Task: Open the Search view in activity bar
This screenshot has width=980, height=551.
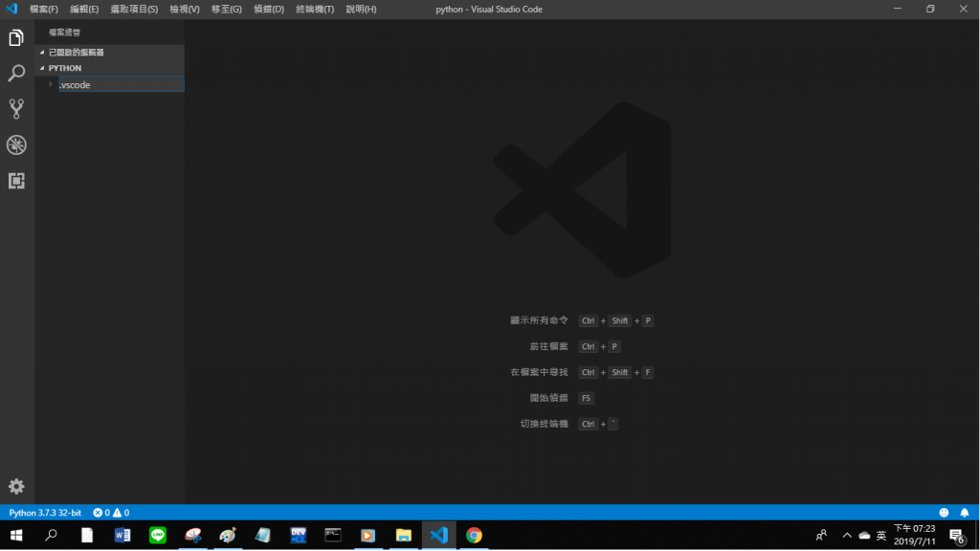Action: point(16,73)
